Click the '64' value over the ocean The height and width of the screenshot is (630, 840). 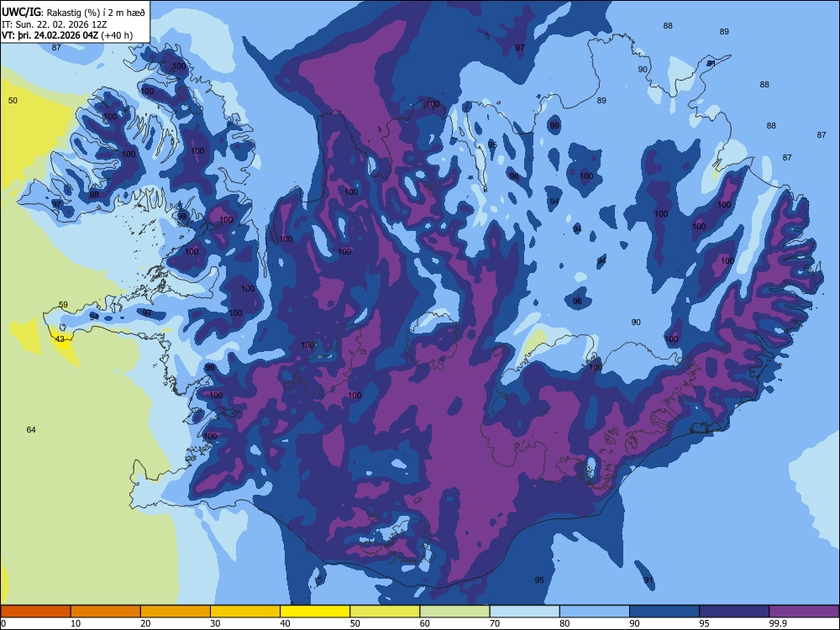[x=31, y=429]
